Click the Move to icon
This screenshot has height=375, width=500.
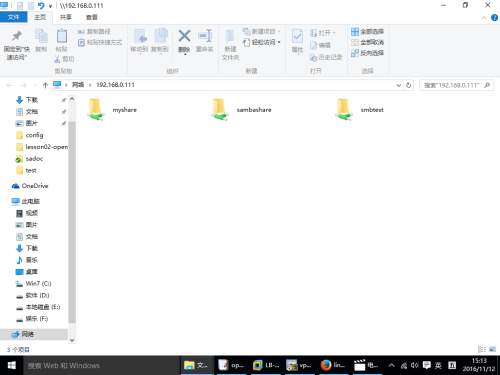point(139,36)
